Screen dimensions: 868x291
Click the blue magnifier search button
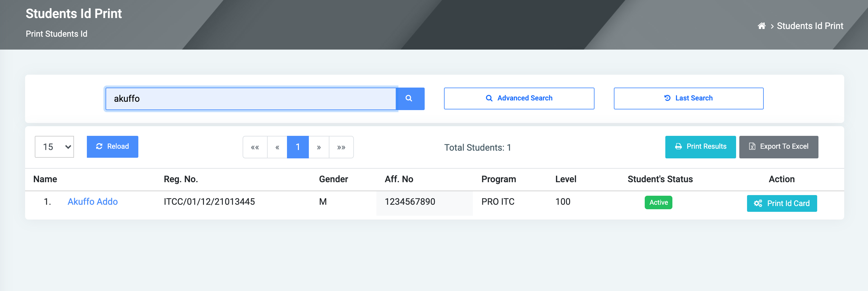pyautogui.click(x=410, y=99)
